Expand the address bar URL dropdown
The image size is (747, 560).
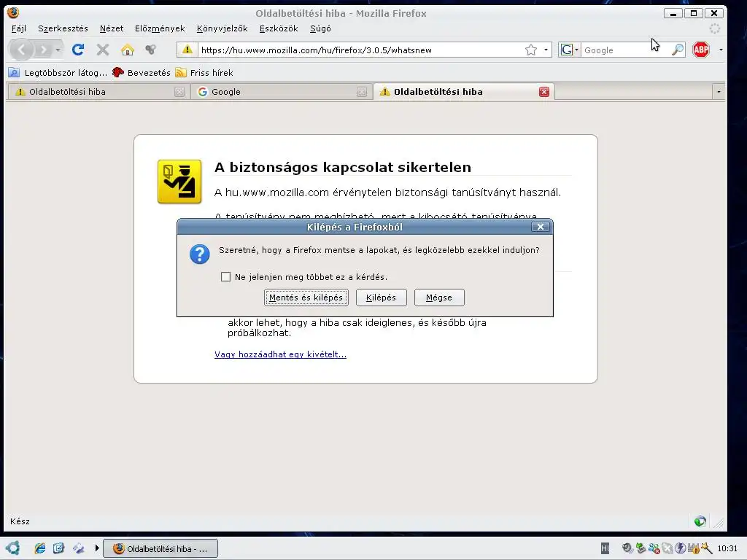[546, 50]
